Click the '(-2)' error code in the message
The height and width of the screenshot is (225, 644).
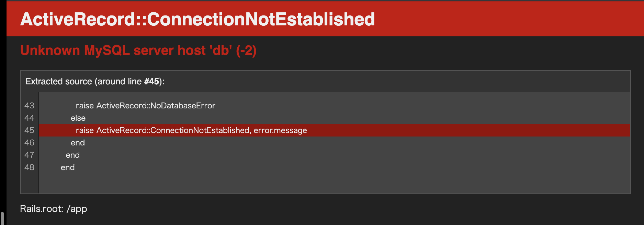point(246,50)
